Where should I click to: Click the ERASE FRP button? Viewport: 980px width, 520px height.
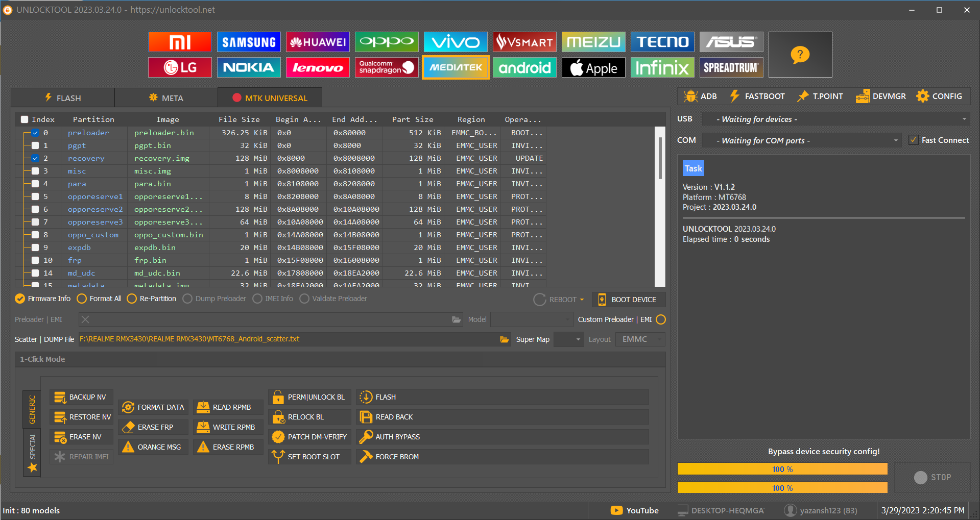(x=153, y=427)
